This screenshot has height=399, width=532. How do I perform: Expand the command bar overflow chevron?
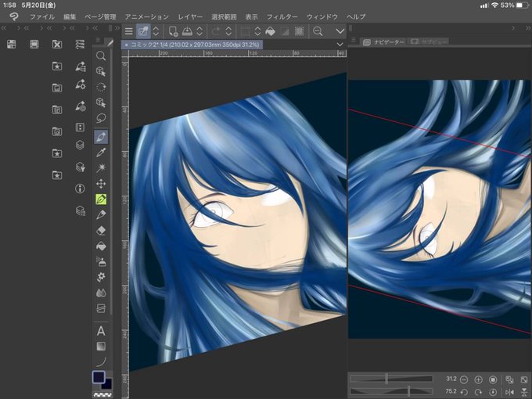(x=340, y=31)
